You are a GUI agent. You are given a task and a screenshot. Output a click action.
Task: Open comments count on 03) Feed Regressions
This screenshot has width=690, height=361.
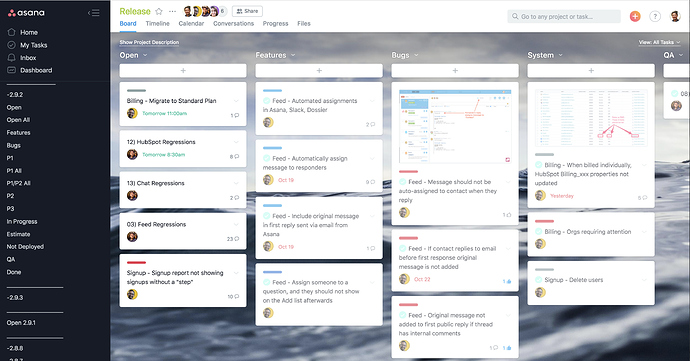233,239
